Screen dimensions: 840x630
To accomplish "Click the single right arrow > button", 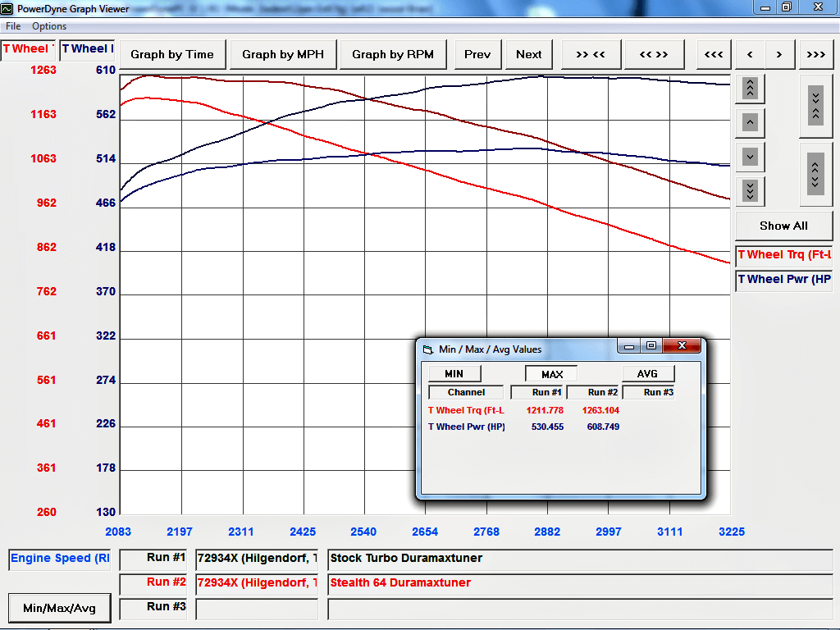I will point(779,55).
